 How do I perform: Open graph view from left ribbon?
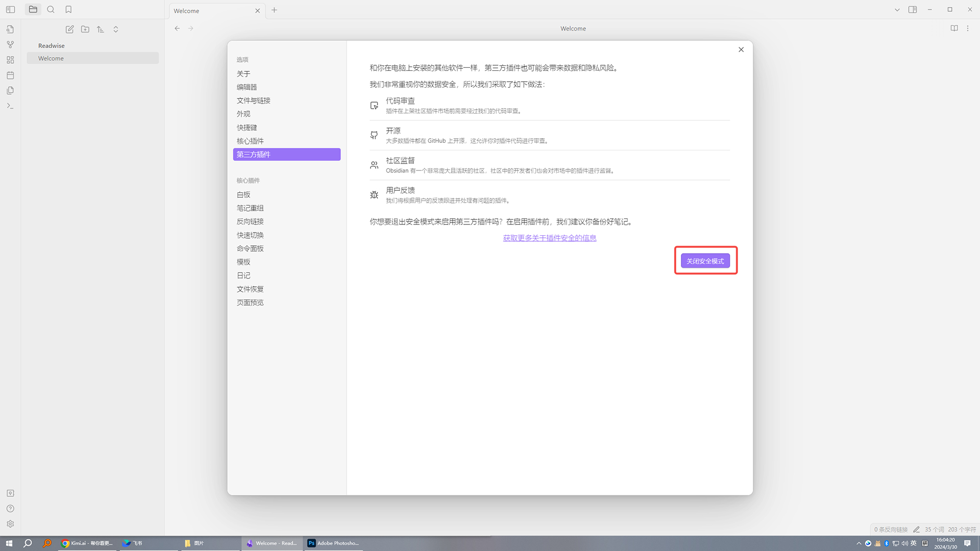[10, 44]
